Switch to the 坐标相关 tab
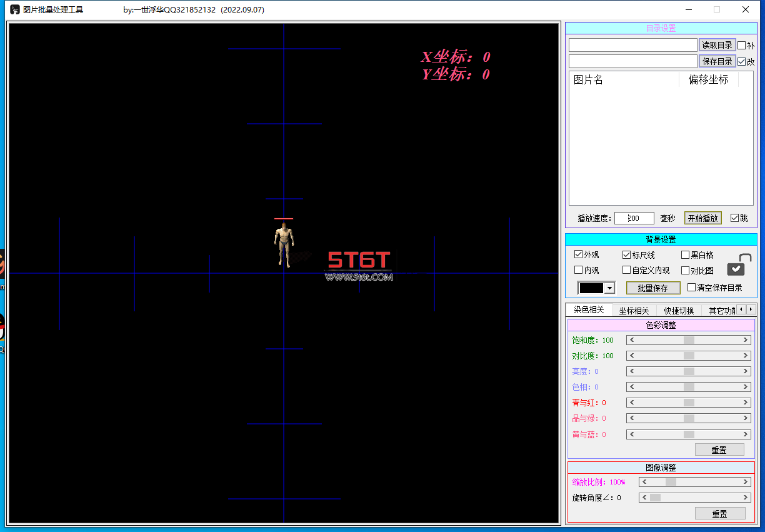The height and width of the screenshot is (532, 765). [x=634, y=310]
